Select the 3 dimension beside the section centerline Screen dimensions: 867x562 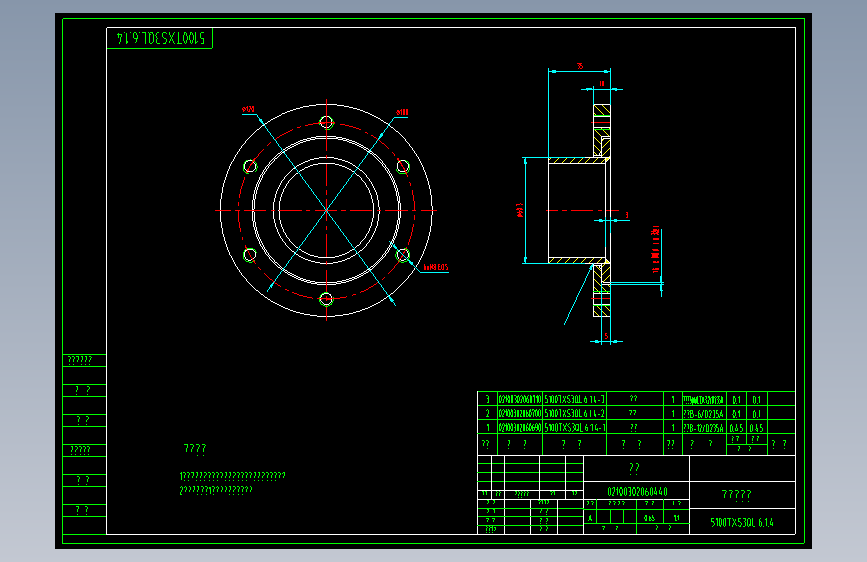[x=626, y=215]
